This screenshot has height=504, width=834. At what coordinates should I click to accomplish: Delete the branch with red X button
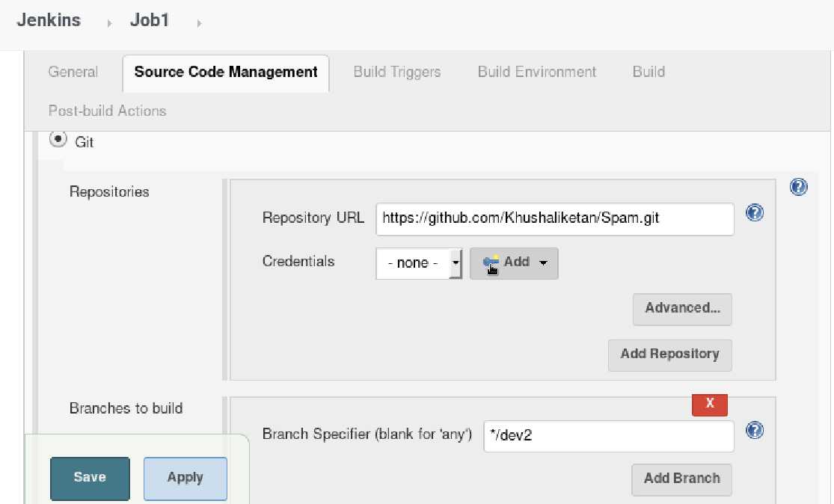(x=710, y=404)
